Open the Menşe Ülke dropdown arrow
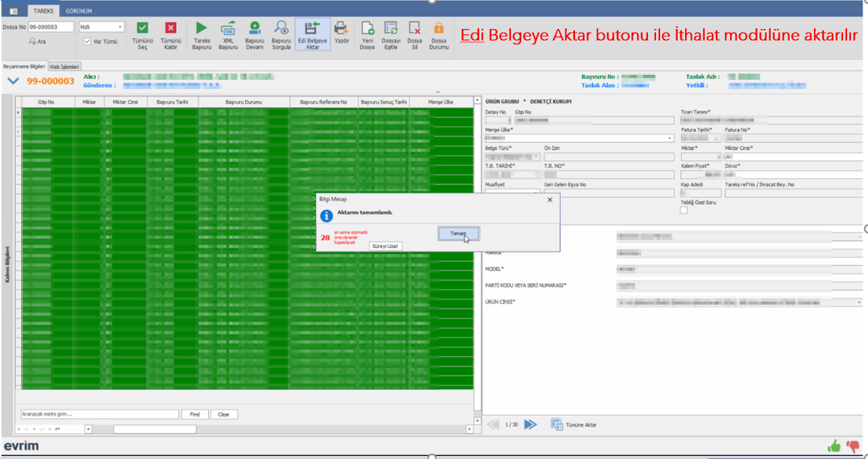The width and height of the screenshot is (868, 459). (x=670, y=138)
